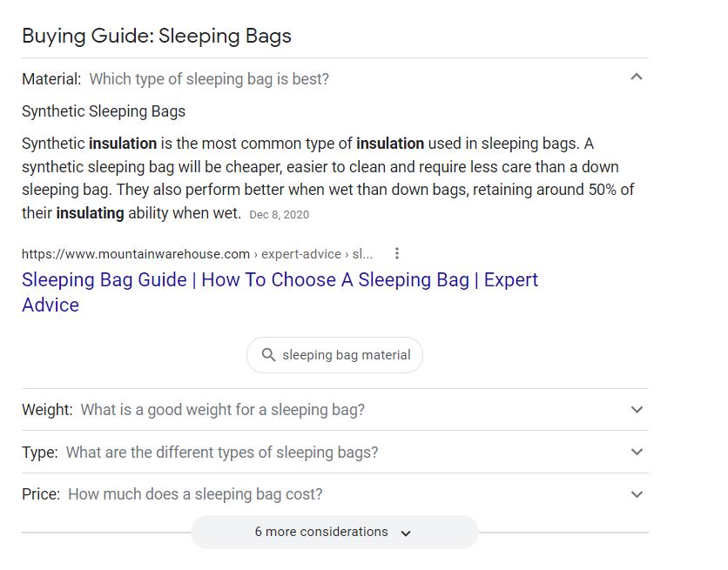728x570 pixels.
Task: Expand the Price section chevron
Action: point(637,494)
